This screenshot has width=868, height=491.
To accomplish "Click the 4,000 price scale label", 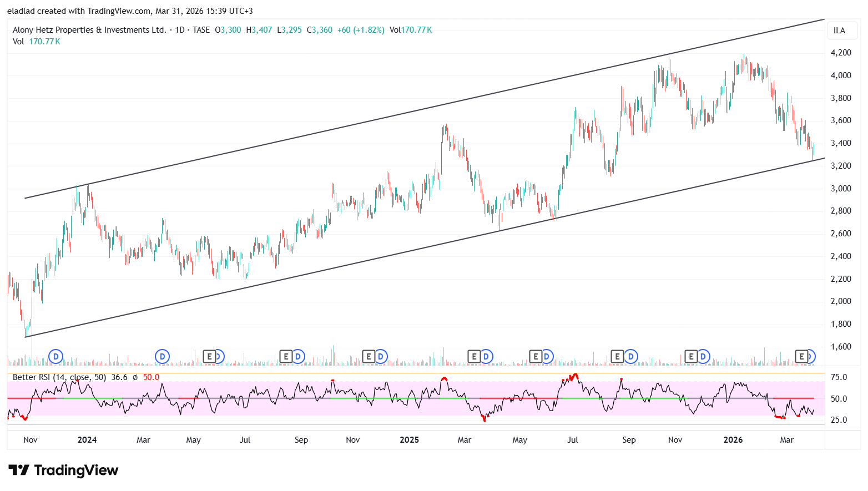I will pos(841,75).
